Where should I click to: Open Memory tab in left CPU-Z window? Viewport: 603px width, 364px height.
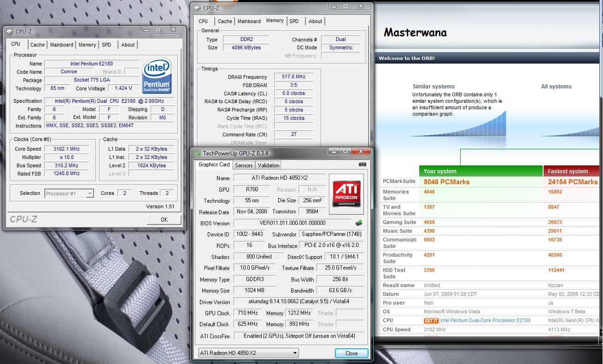point(87,45)
